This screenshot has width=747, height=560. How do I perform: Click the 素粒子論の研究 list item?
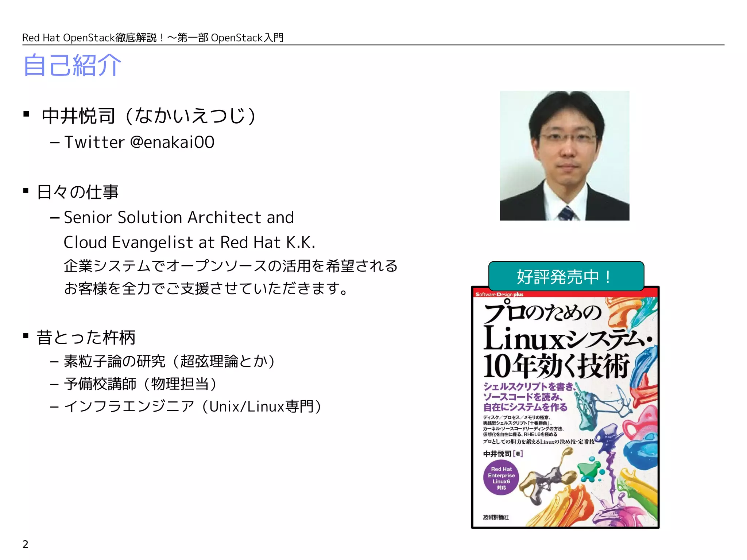pos(169,361)
